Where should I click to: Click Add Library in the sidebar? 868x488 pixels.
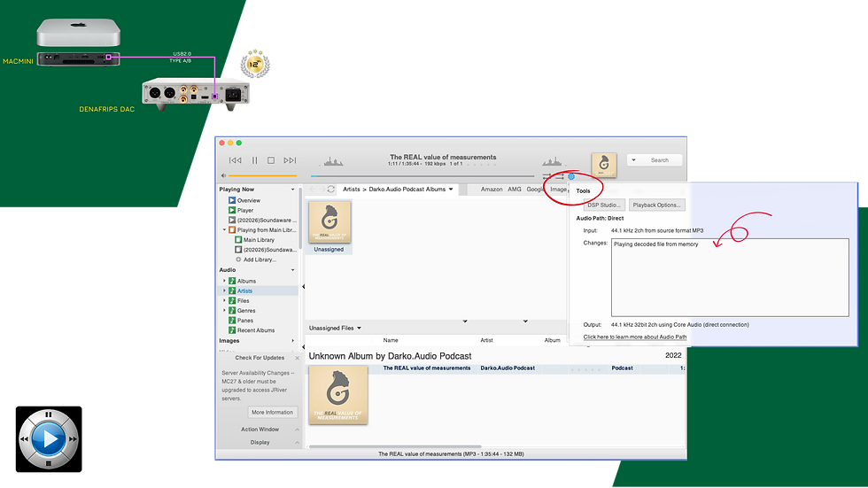[x=260, y=260]
